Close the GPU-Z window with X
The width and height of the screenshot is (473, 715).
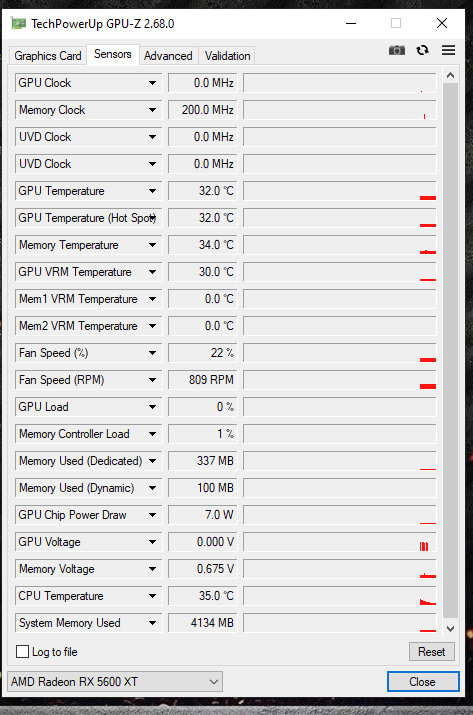pos(442,23)
